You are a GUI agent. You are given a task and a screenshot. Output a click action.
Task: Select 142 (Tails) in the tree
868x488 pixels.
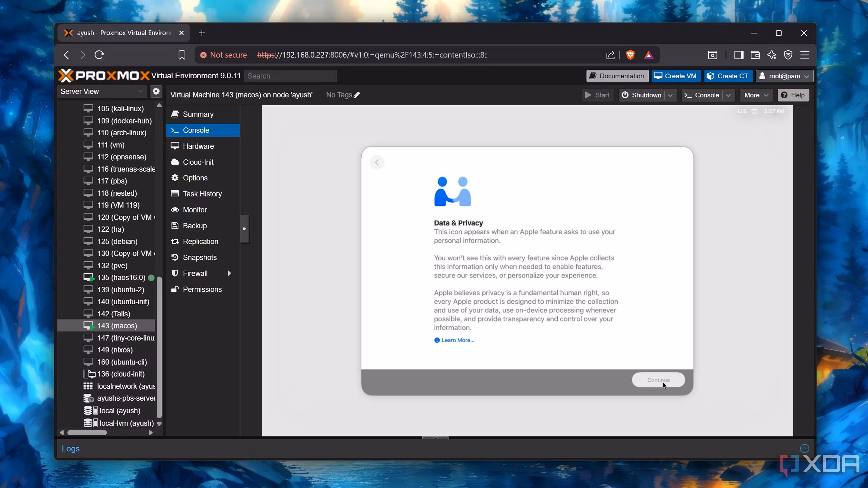106,314
